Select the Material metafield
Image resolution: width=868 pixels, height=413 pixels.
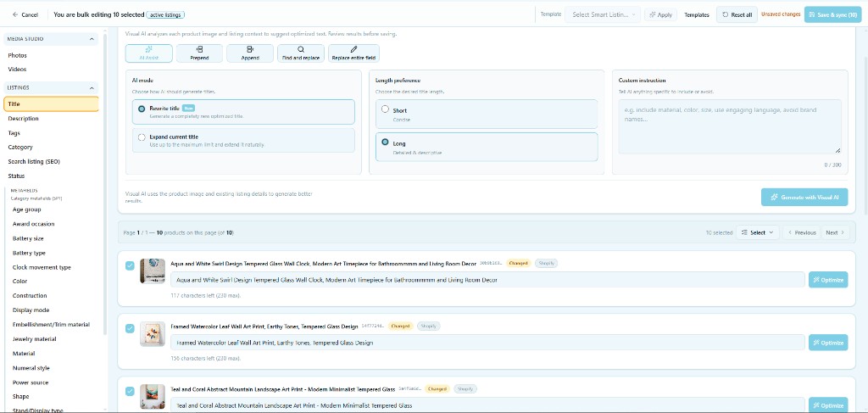click(23, 353)
